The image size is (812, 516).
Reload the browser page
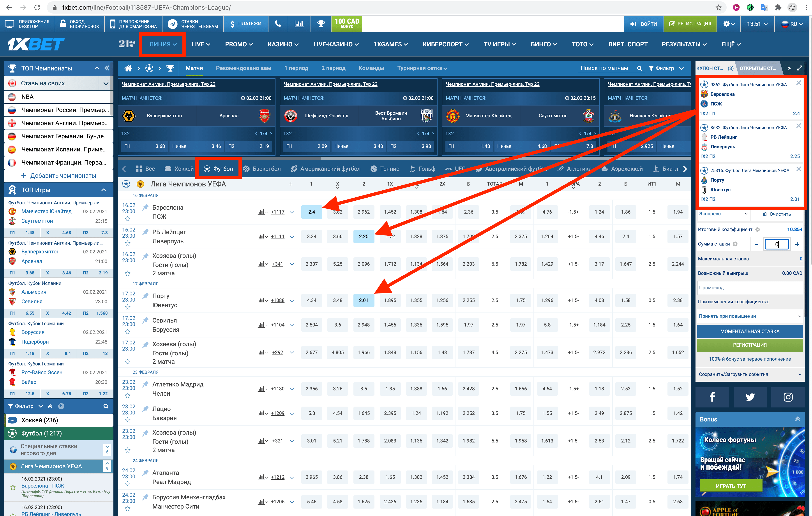(x=37, y=7)
